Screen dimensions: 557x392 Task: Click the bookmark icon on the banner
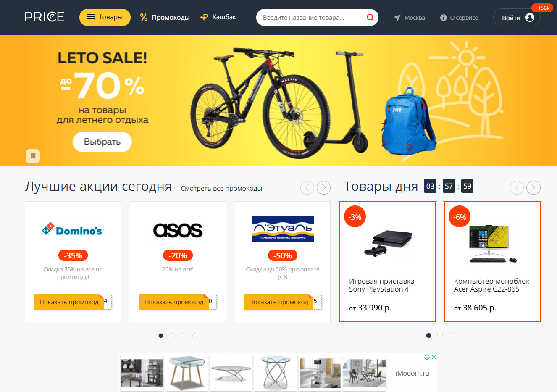pyautogui.click(x=33, y=156)
